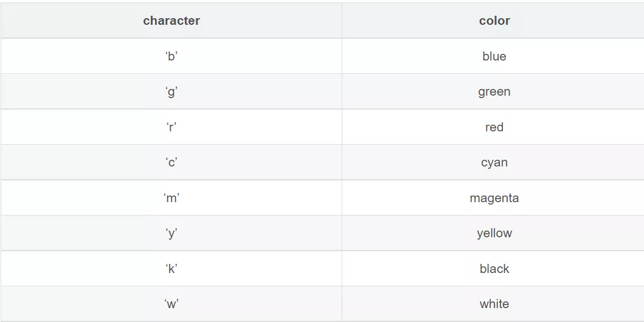The height and width of the screenshot is (322, 644).
Task: Click the 'w' character cell
Action: [171, 304]
